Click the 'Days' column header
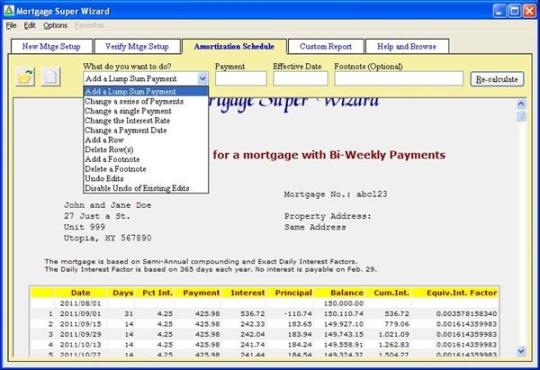This screenshot has height=370, width=540. [x=123, y=292]
